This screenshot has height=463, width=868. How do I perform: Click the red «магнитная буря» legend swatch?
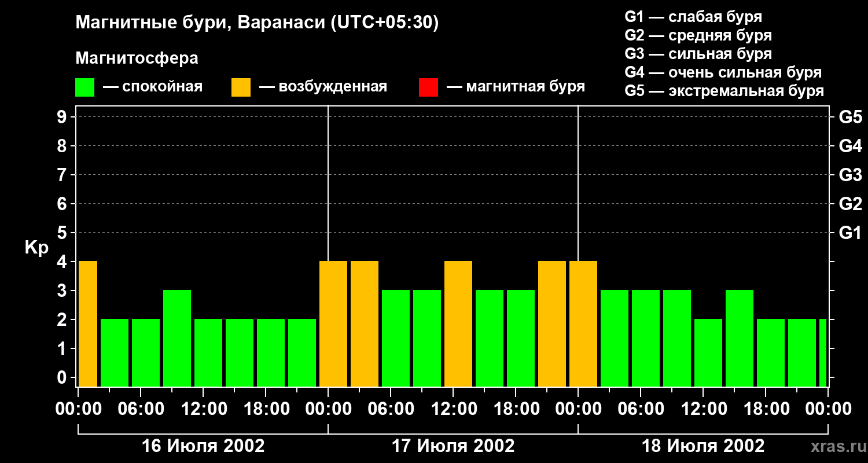pos(428,87)
